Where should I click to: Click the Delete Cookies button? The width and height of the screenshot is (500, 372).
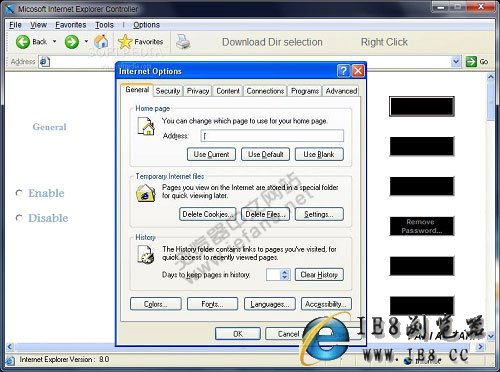(208, 214)
